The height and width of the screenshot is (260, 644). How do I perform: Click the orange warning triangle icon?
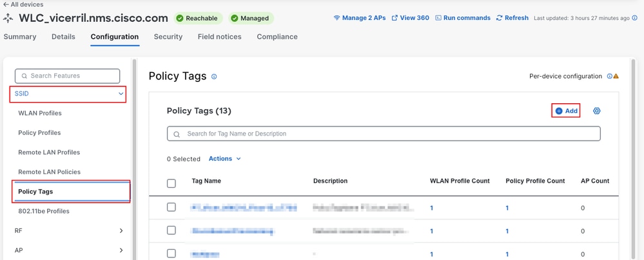point(616,76)
